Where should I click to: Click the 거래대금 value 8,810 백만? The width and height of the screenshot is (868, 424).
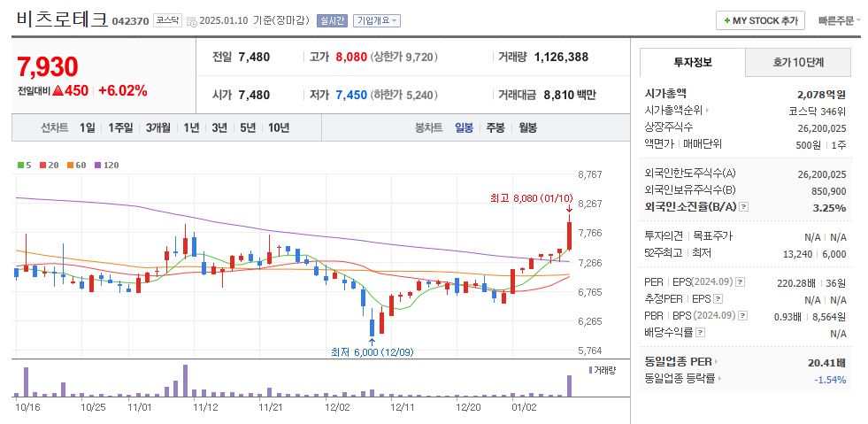point(570,95)
